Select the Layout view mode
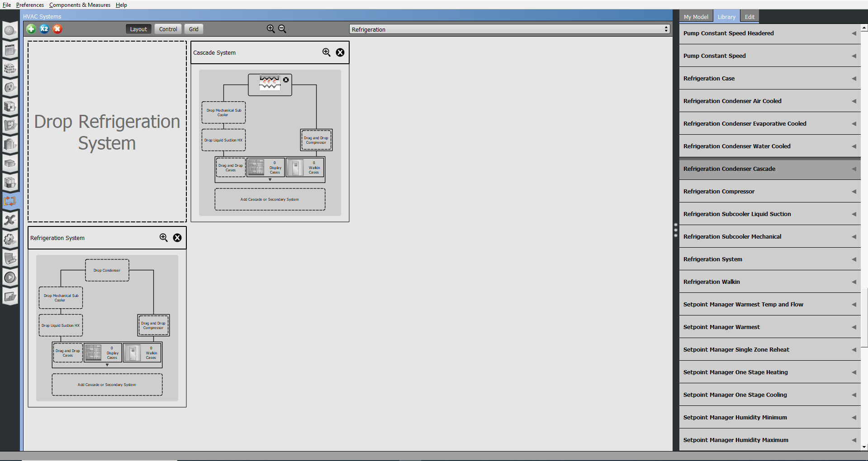Viewport: 868px width, 461px height. [138, 28]
